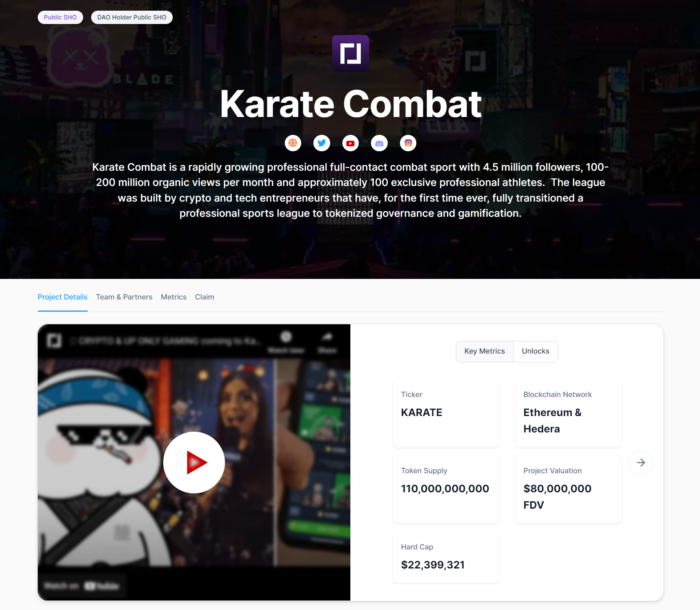Switch to the Project Details tab

pyautogui.click(x=63, y=297)
